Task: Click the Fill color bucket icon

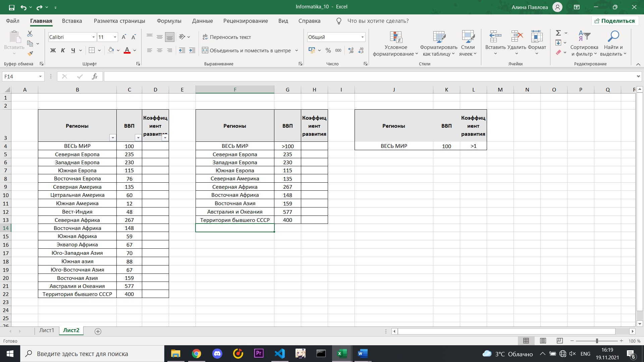Action: point(111,50)
